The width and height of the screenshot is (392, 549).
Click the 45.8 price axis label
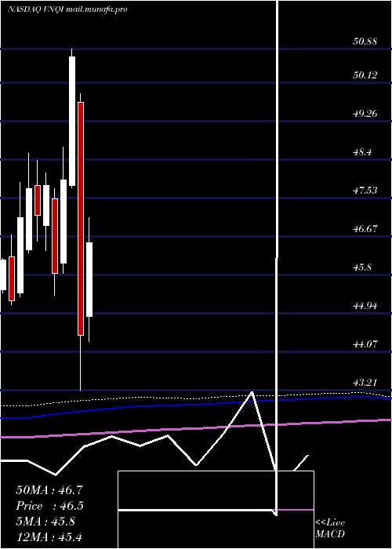point(362,267)
